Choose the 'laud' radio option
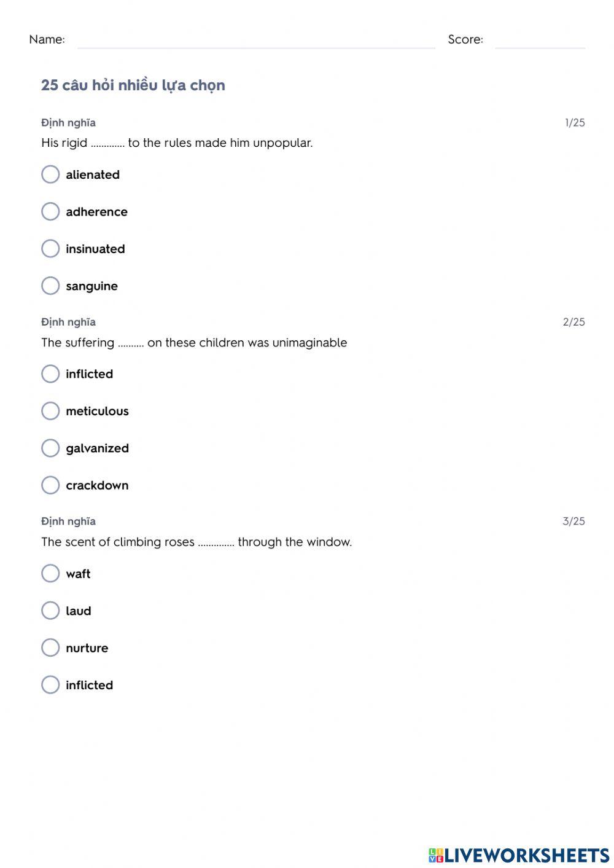 coord(50,611)
